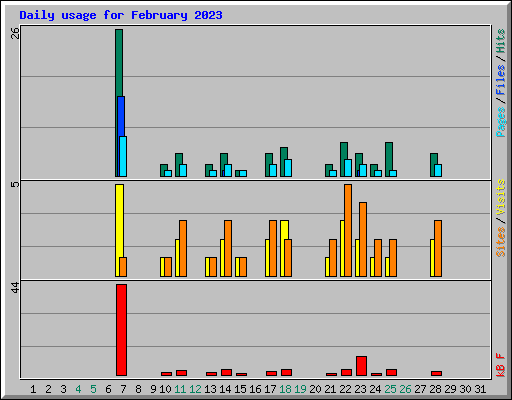Click the red 'KB F' legend label
Image resolution: width=512 pixels, height=400 pixels.
tap(500, 365)
